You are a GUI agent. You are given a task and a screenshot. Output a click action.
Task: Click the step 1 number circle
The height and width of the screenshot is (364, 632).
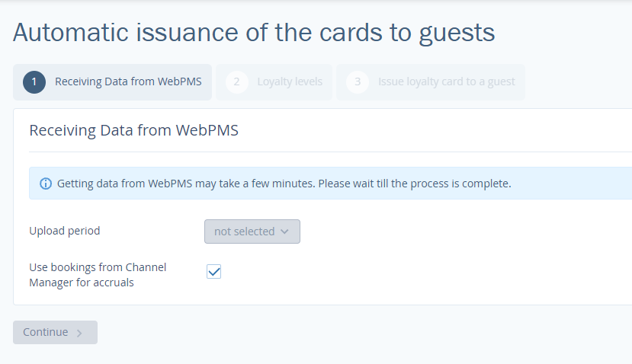tap(34, 82)
